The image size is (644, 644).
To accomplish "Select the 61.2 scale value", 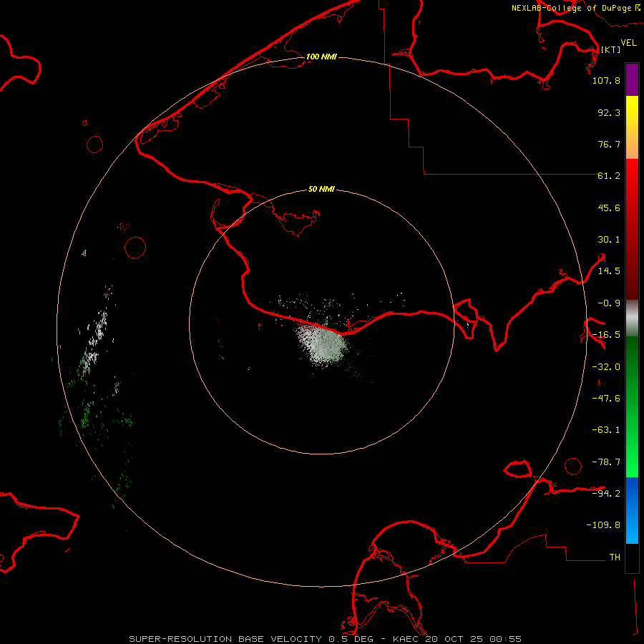I will 609,176.
